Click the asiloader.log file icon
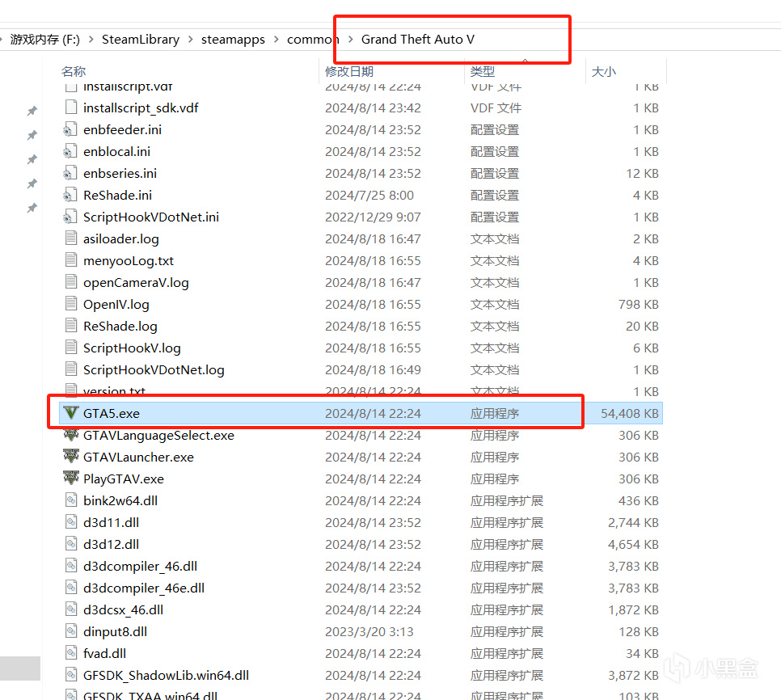Image resolution: width=781 pixels, height=700 pixels. pos(71,238)
